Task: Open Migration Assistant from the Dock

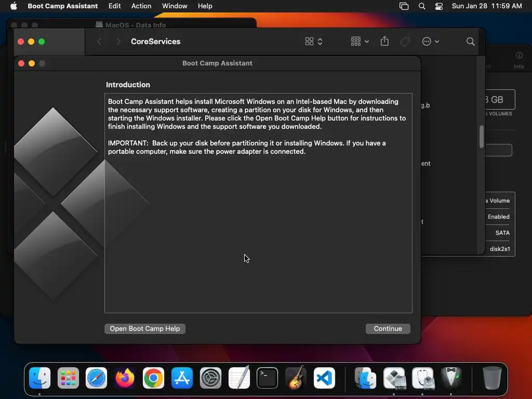Action: pos(365,378)
